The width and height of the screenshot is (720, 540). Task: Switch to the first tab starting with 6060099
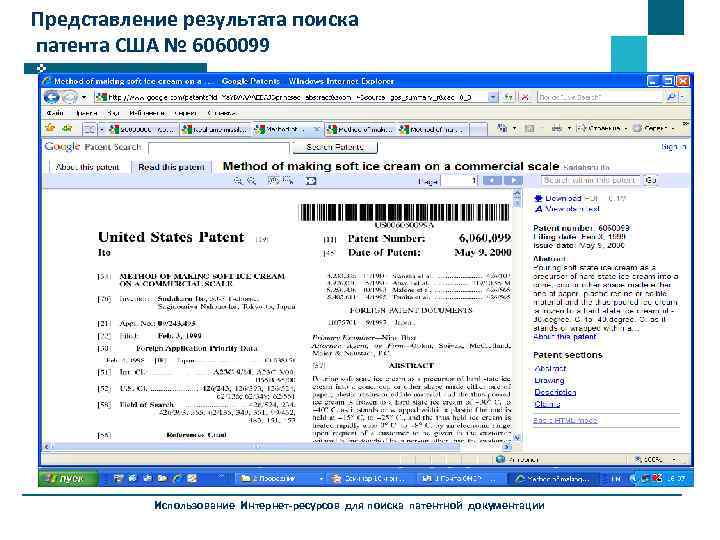141,130
